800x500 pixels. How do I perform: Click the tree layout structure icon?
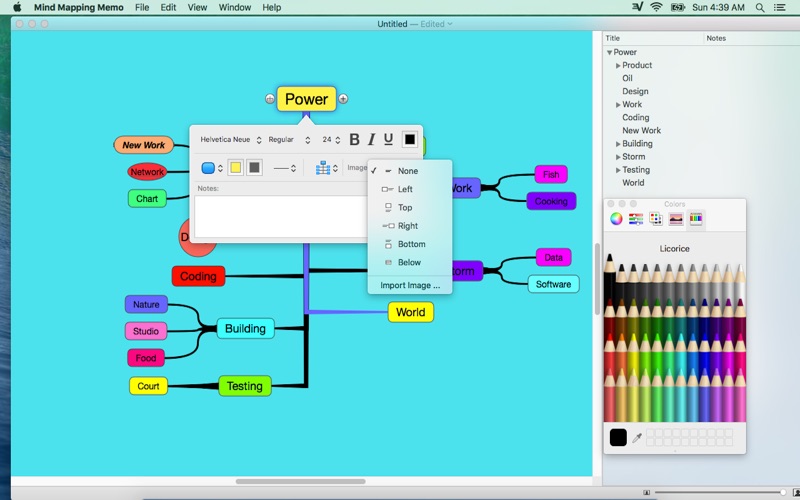tap(323, 168)
